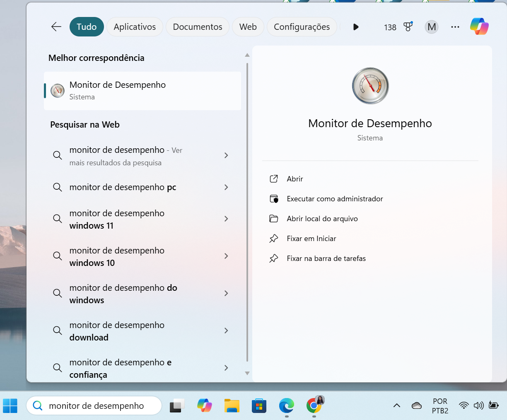Switch to the Documentos filter tab

tap(198, 27)
